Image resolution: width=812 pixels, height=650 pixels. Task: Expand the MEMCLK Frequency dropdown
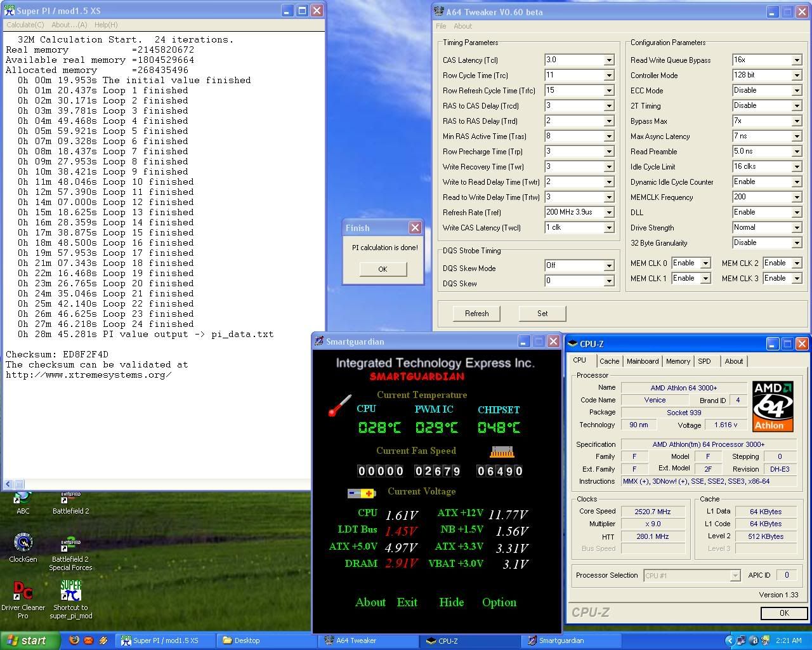(x=796, y=197)
